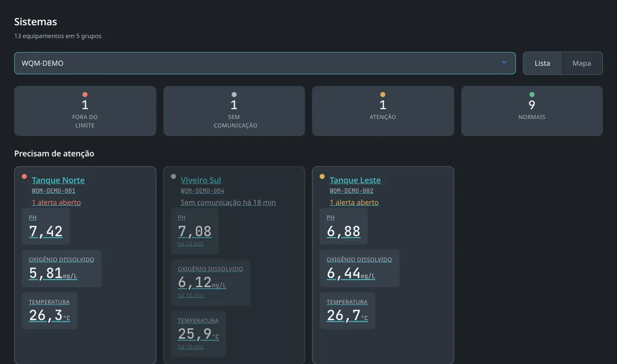
Task: Click the green dot on Normais card
Action: 532,94
